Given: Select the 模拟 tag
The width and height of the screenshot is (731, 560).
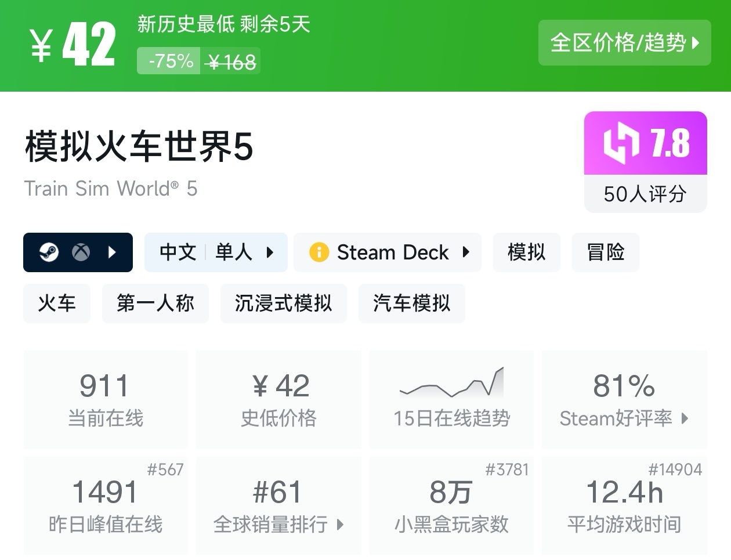Looking at the screenshot, I should coord(527,252).
